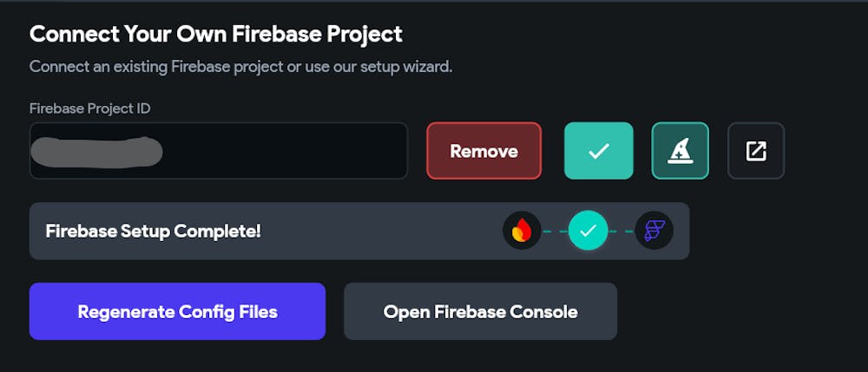Click the Connect an existing Firebase project description
This screenshot has height=372, width=868.
click(240, 68)
